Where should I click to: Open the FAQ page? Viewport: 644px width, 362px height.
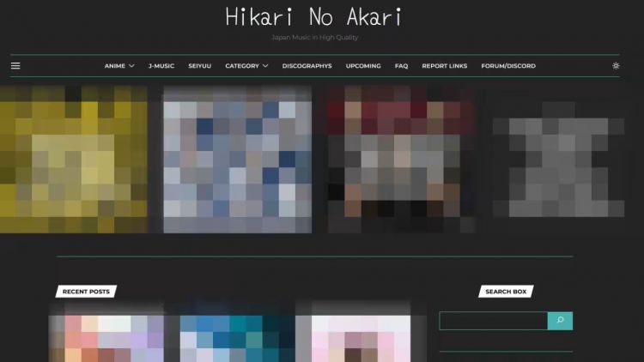point(401,66)
